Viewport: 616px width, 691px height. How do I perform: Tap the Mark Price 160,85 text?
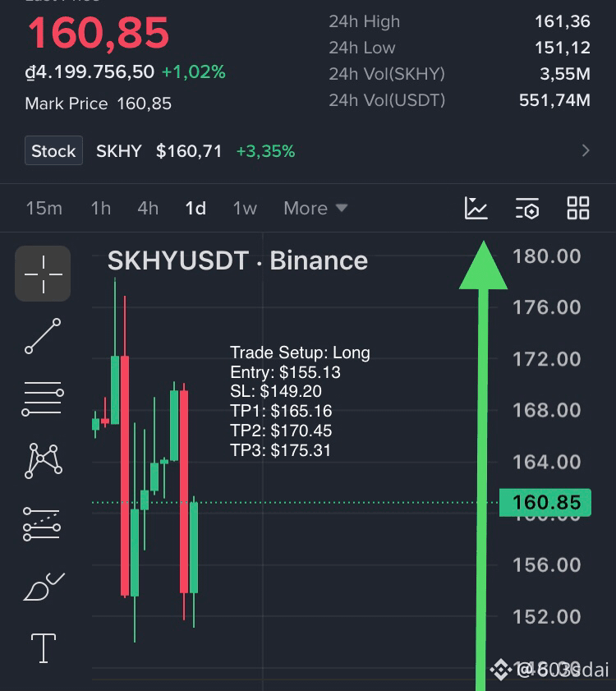pos(99,104)
